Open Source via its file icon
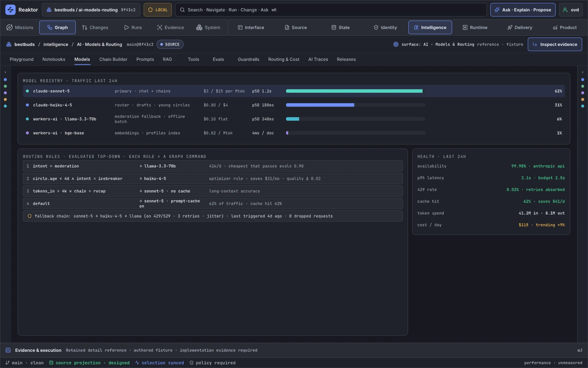Viewport: 588px width, 368px height. (x=287, y=28)
